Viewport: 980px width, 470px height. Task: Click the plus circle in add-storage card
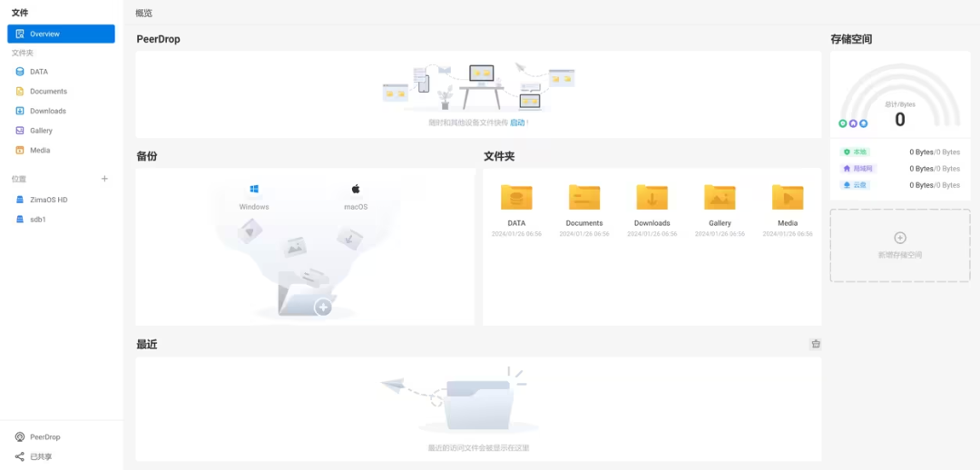point(900,238)
